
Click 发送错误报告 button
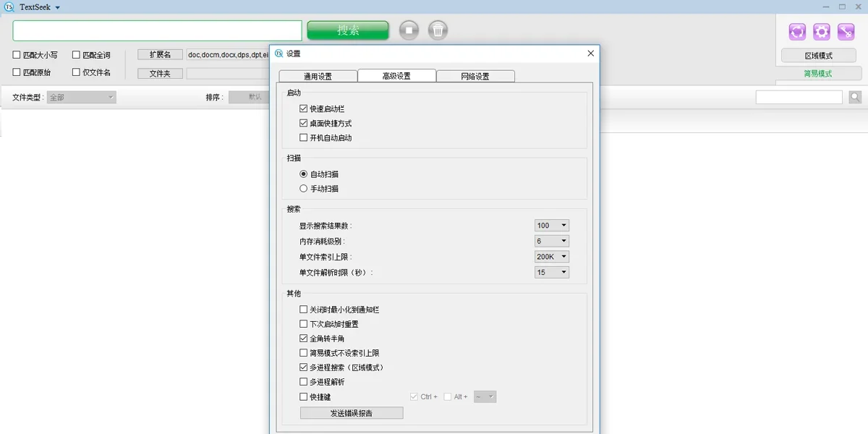click(x=352, y=413)
